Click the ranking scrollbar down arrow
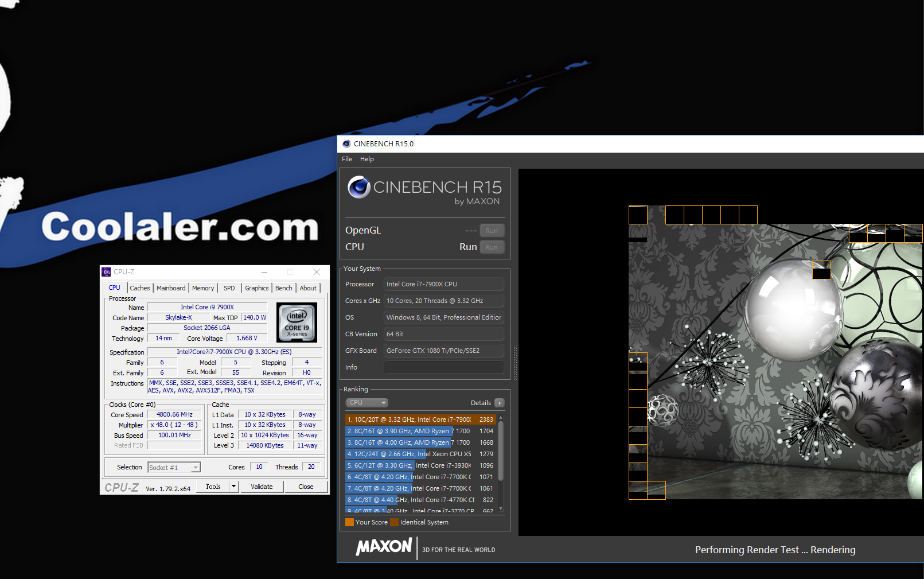 (501, 508)
